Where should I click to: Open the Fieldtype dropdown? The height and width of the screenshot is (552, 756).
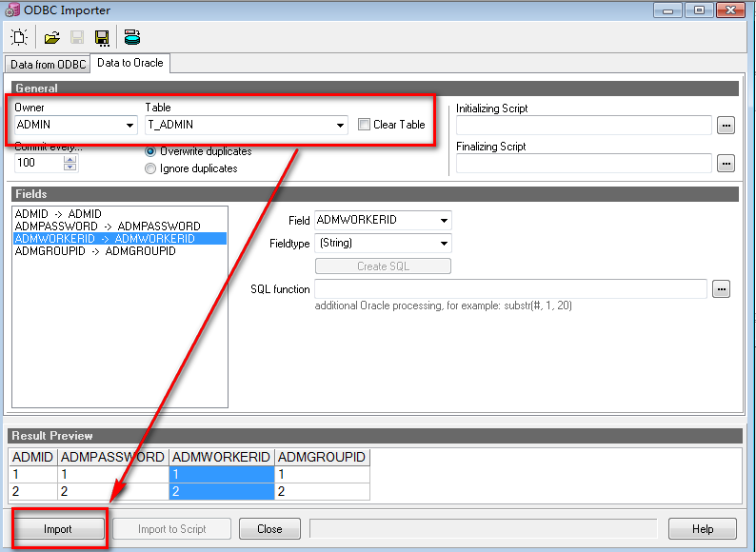tap(444, 244)
